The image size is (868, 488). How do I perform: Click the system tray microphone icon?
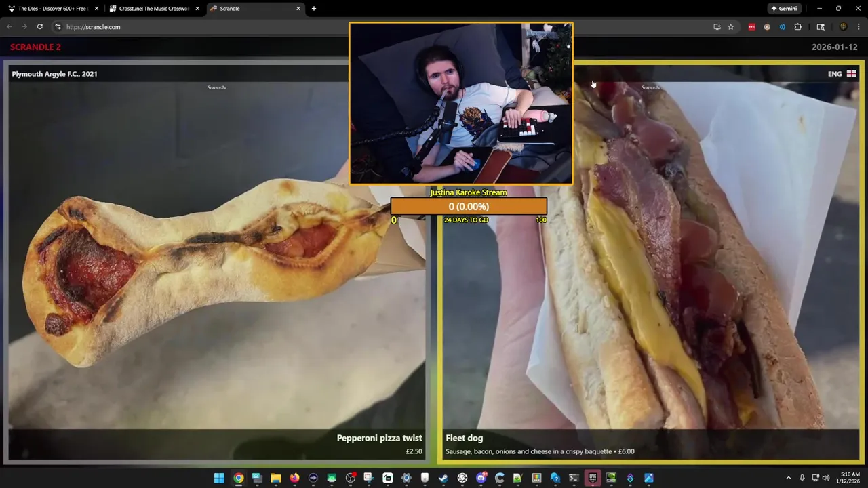[802, 478]
